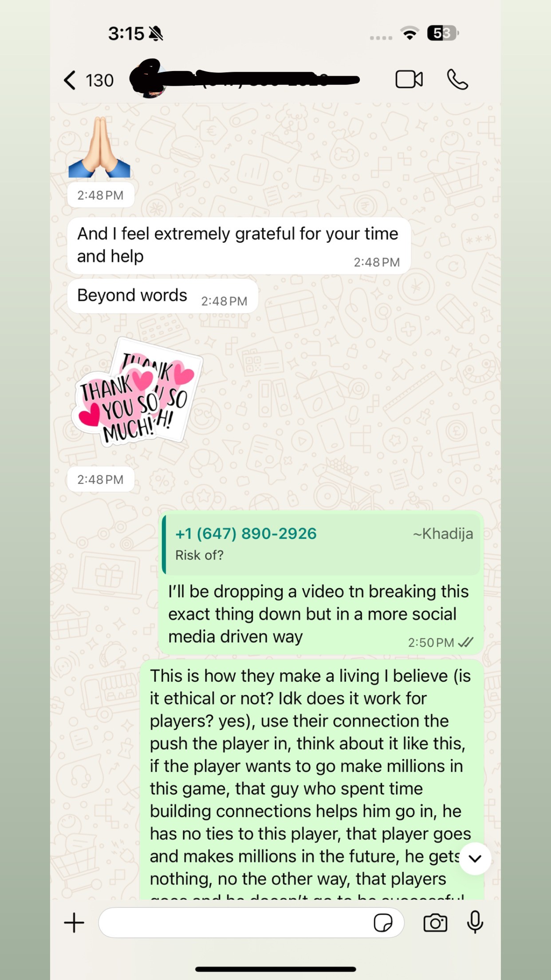
Task: Open the plus attachment menu
Action: pos(74,923)
